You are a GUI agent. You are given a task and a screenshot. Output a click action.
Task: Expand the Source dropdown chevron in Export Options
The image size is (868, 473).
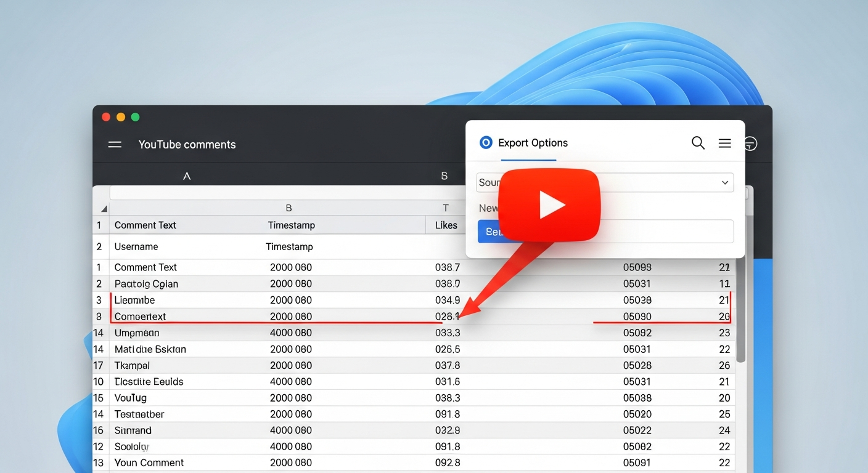point(725,183)
